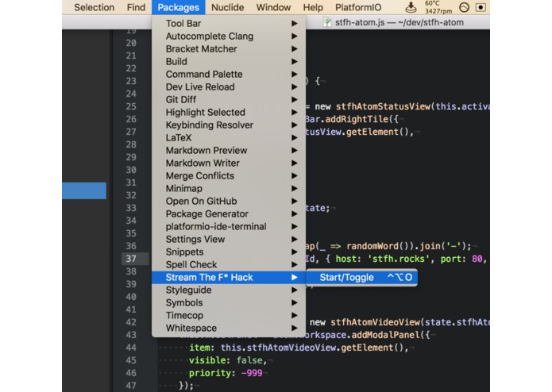
Task: Open the PlatformIO menu
Action: (x=358, y=7)
